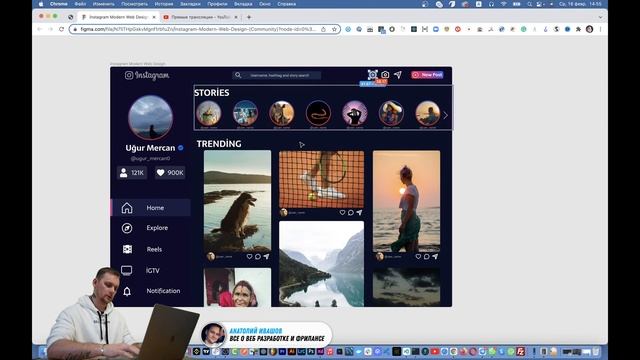Screen dimensions: 640x360
Task: Open the Apple menu
Action: click(41, 4)
